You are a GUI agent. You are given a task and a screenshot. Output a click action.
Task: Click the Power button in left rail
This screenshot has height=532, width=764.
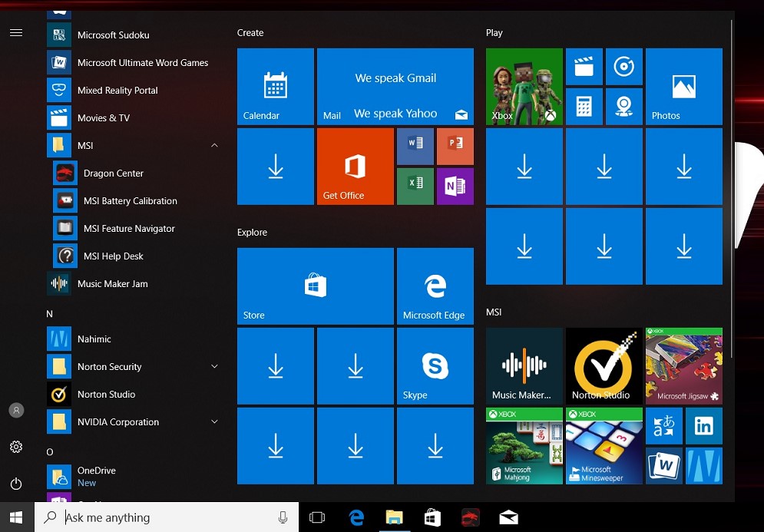pos(16,484)
